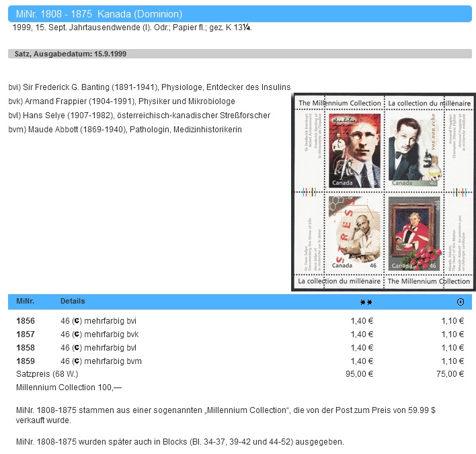Viewport: 476px width, 454px height.
Task: Open the Armand Frappier stamp in the top-right
Action: coord(413,150)
